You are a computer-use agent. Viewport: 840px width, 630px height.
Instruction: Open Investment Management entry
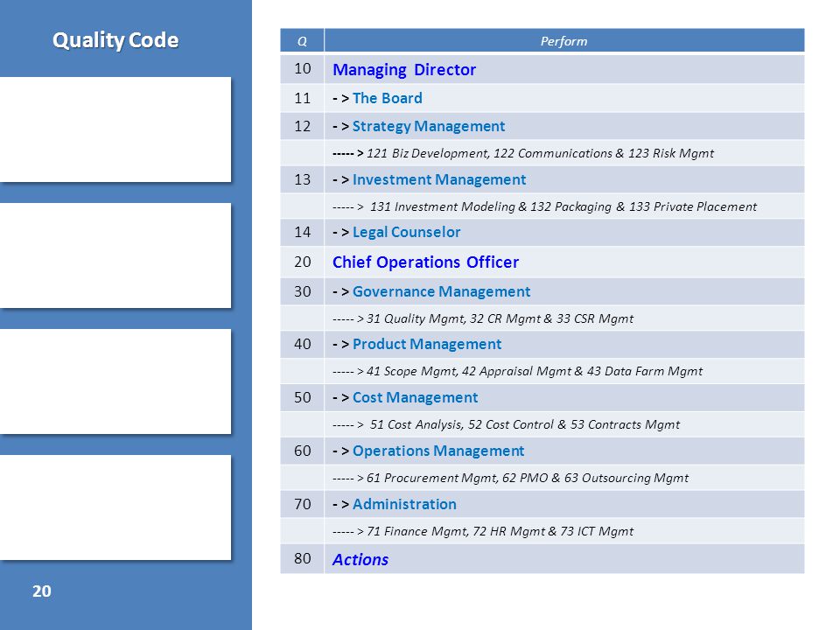(x=439, y=179)
